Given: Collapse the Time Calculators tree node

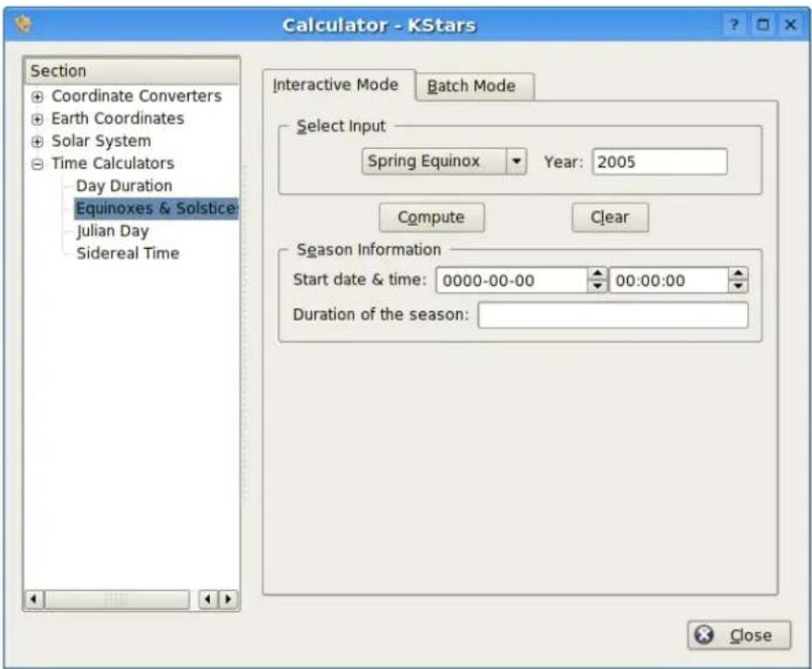Looking at the screenshot, I should coord(37,165).
